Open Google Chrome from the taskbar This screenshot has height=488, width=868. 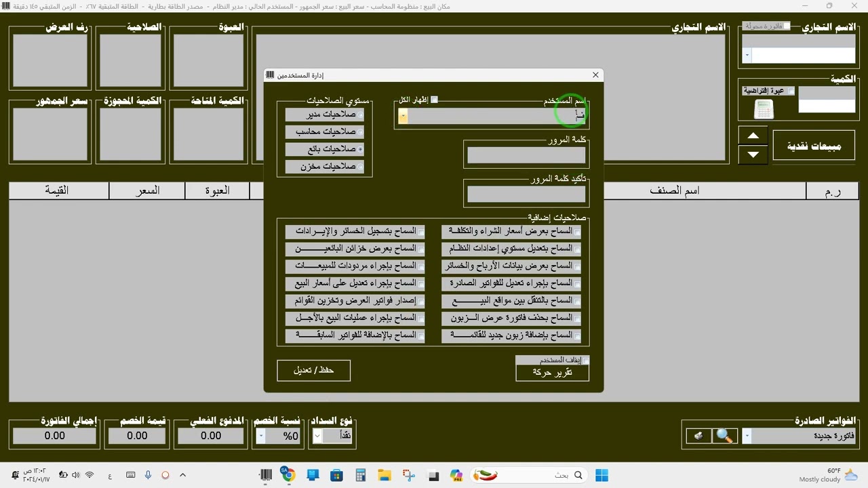click(x=289, y=475)
